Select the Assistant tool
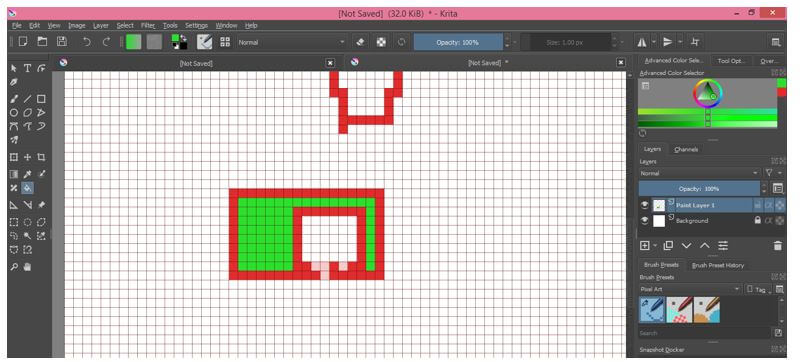The image size is (803, 362). click(x=14, y=205)
